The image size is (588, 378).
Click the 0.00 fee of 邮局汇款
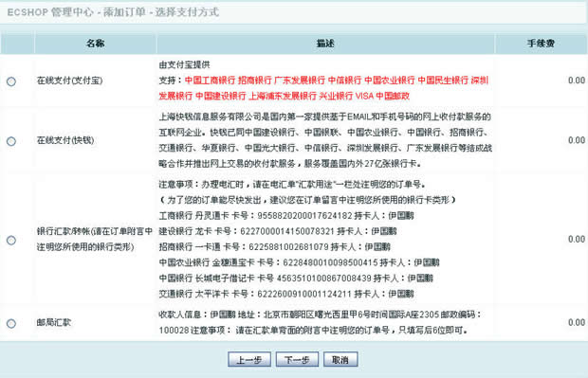tap(577, 322)
